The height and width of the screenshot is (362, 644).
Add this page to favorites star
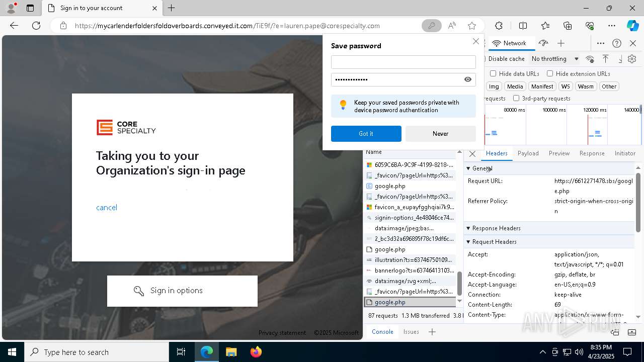(x=471, y=26)
